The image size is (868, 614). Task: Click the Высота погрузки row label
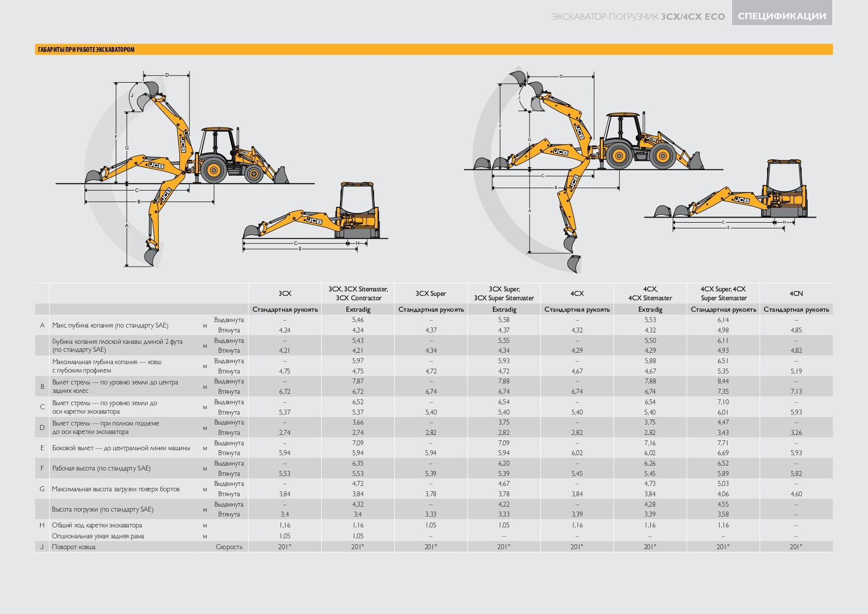[x=102, y=509]
